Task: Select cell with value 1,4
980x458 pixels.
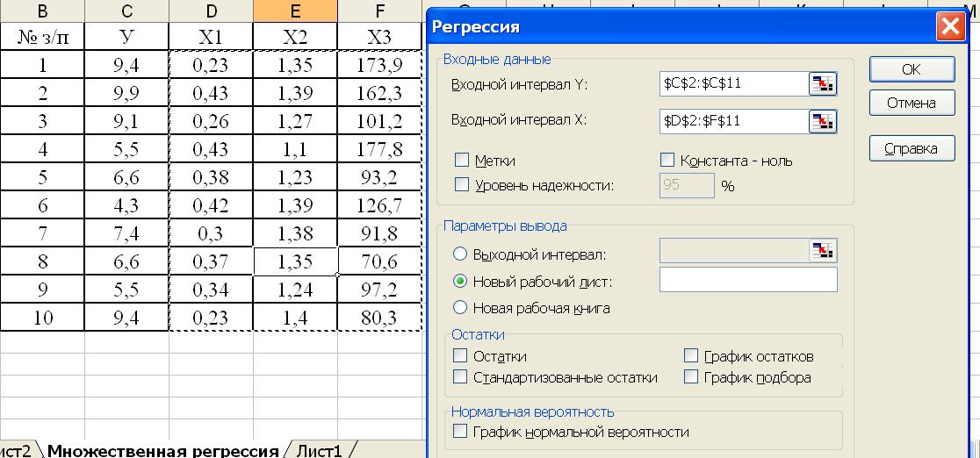Action: tap(295, 318)
